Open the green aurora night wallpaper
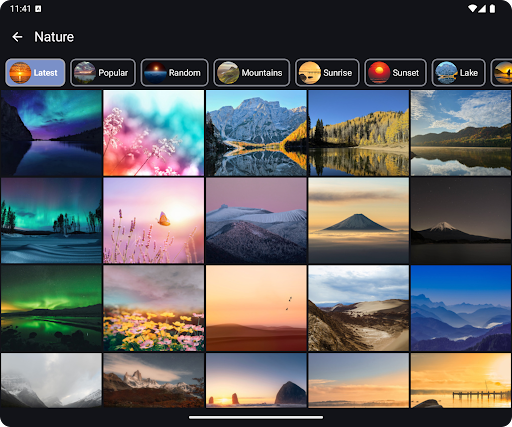 (x=51, y=308)
